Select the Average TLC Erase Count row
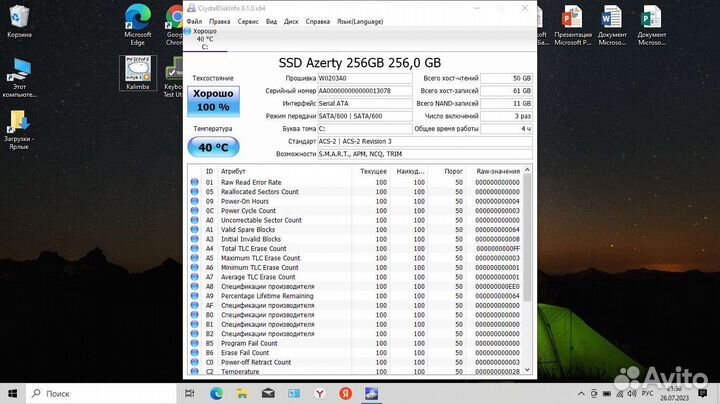Viewport: 720px width, 404px height. [355, 277]
